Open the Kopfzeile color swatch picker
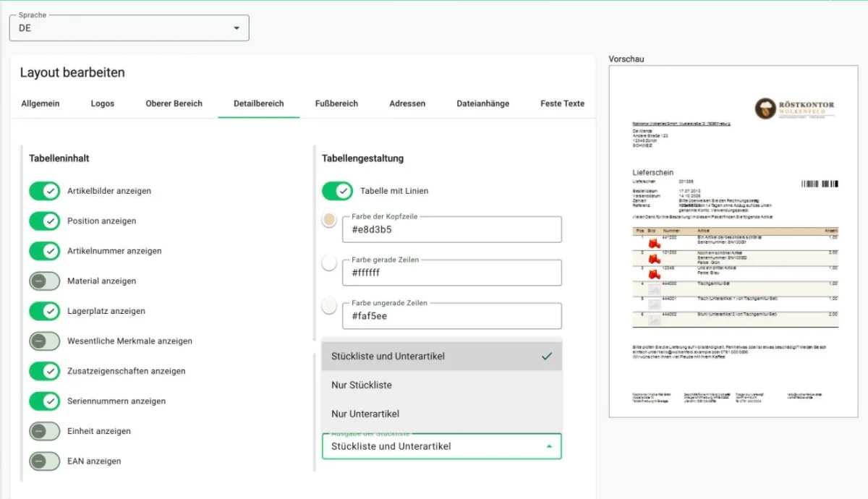 pyautogui.click(x=329, y=220)
